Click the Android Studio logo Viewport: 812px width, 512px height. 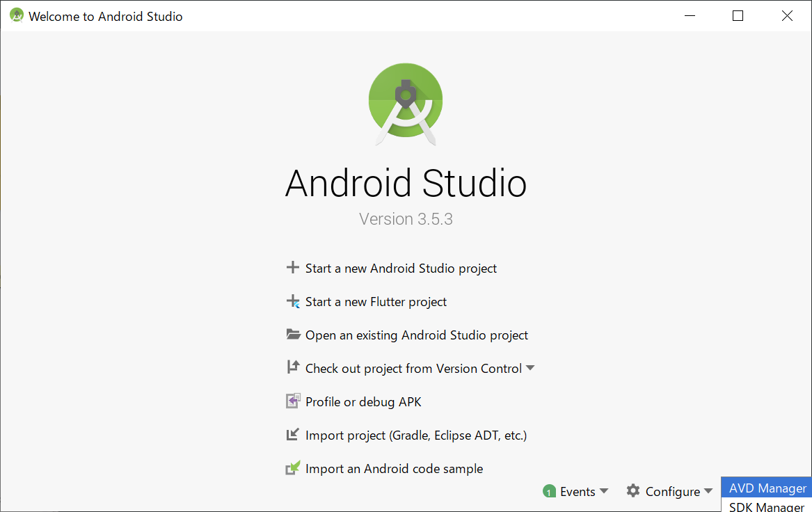pyautogui.click(x=406, y=102)
